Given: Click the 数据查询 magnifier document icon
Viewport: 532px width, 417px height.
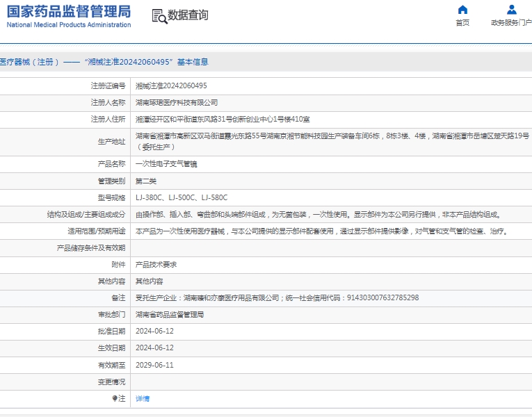Looking at the screenshot, I should tap(159, 16).
